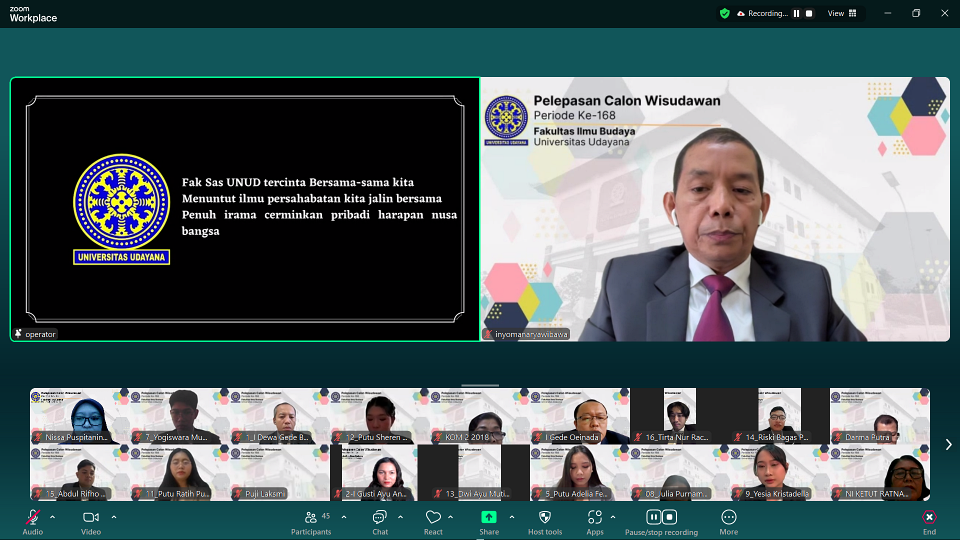Click the thumbnail strip collapse handle
The image size is (960, 540).
tap(480, 386)
